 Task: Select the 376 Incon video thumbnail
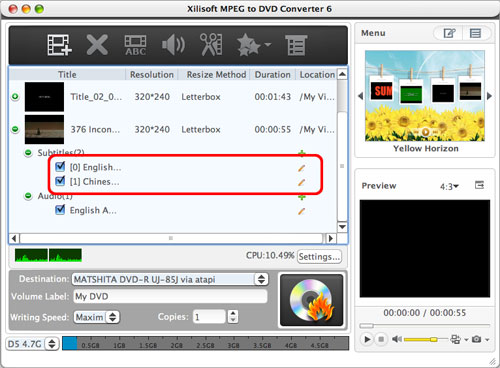click(x=44, y=129)
